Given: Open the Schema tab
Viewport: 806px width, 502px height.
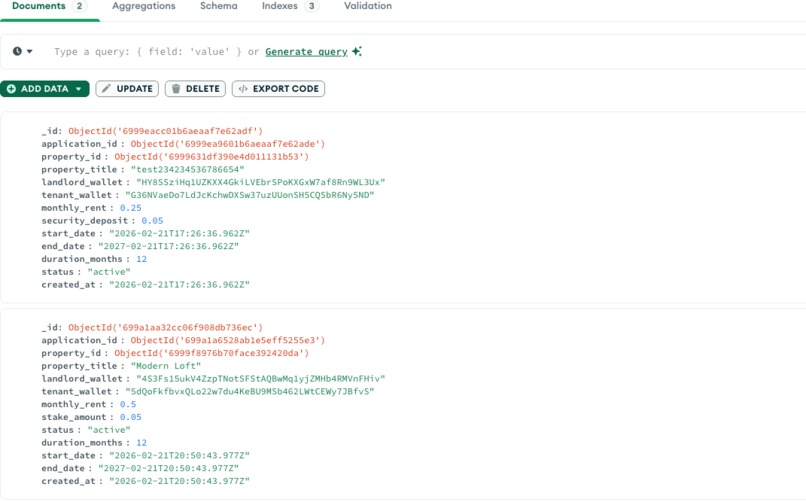Looking at the screenshot, I should pyautogui.click(x=218, y=6).
